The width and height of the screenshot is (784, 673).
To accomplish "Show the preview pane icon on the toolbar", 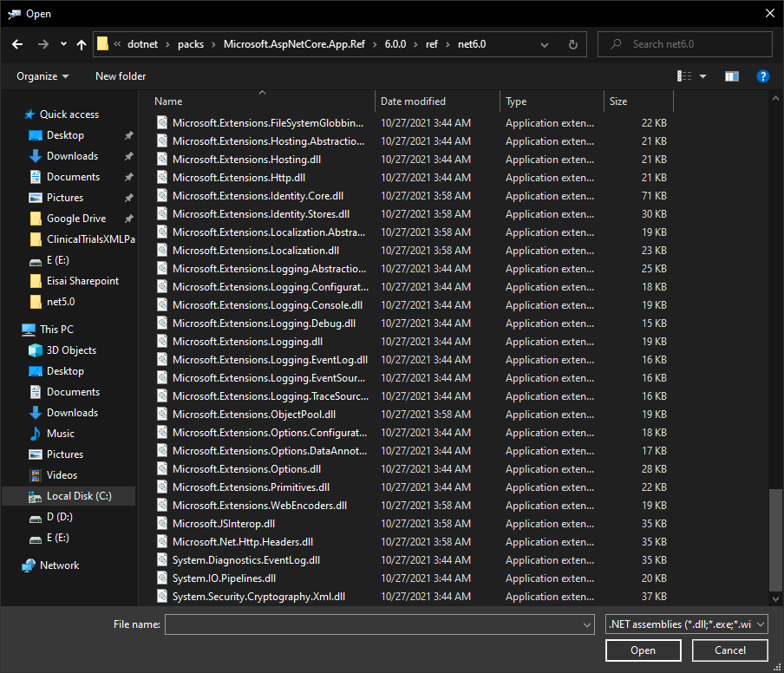I will (x=731, y=76).
